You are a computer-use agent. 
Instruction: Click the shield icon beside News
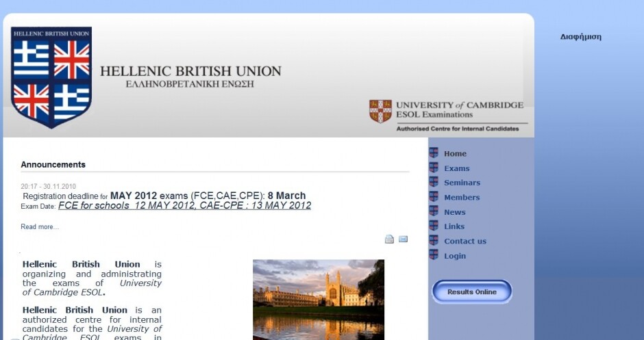click(x=434, y=211)
